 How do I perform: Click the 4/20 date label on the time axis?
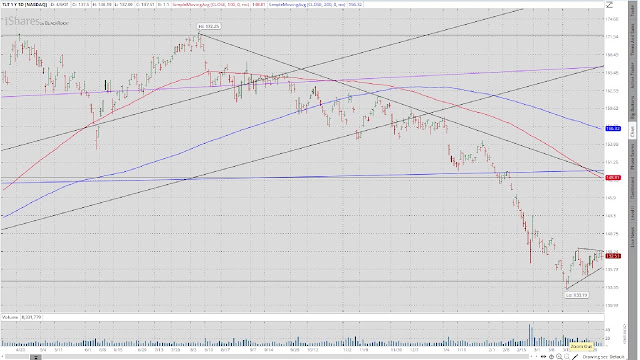pyautogui.click(x=20, y=350)
